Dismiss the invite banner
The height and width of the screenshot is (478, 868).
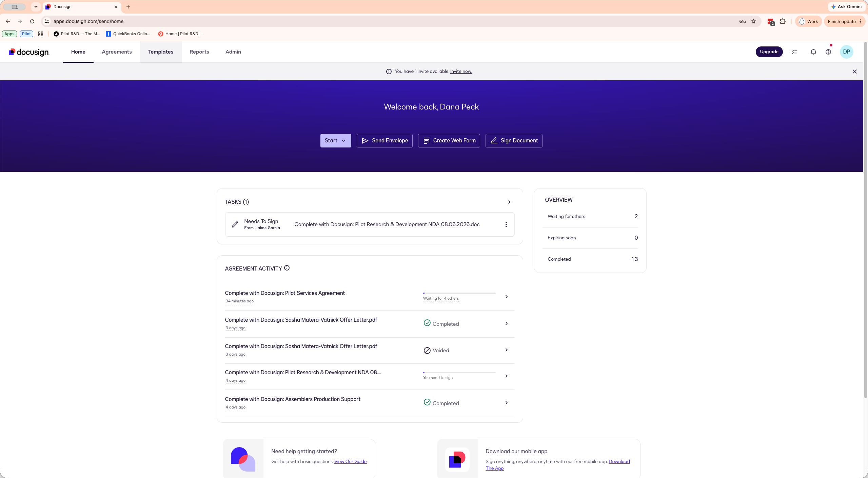coord(855,72)
